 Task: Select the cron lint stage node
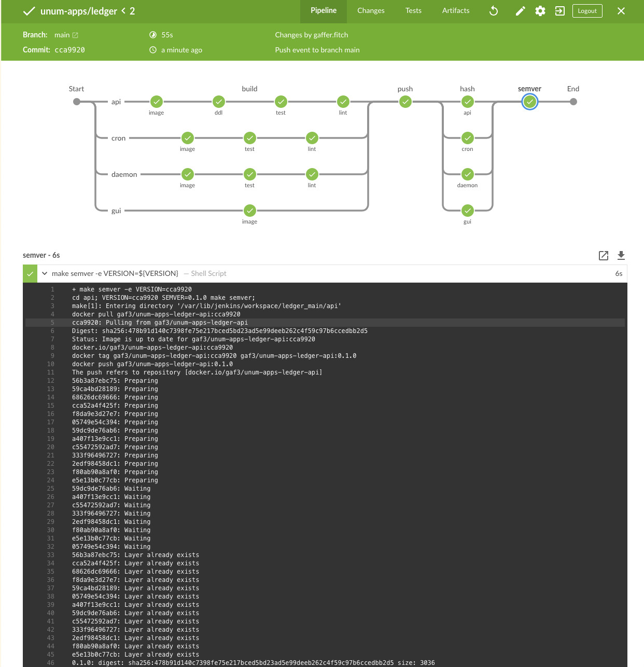[x=312, y=138]
